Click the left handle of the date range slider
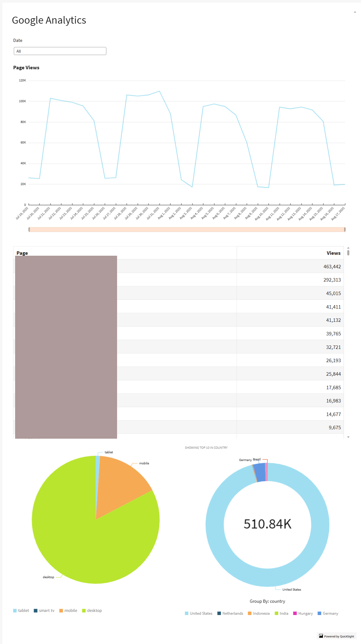The height and width of the screenshot is (644, 361). (29, 230)
